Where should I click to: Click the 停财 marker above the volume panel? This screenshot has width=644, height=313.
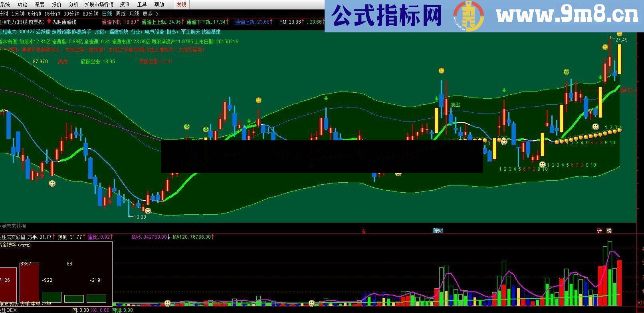pyautogui.click(x=438, y=231)
